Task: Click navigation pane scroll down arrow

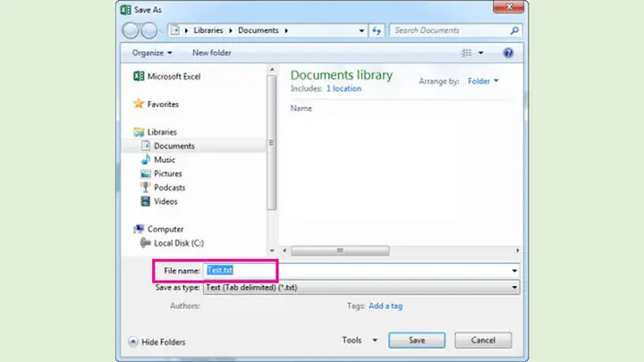Action: click(272, 250)
